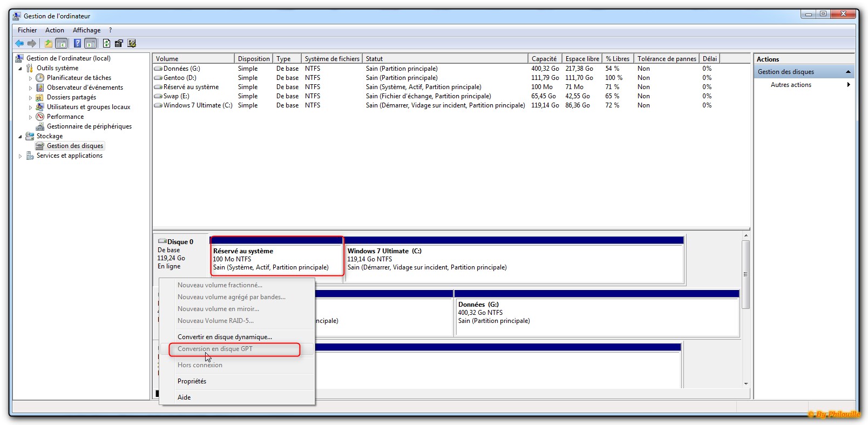Image resolution: width=868 pixels, height=425 pixels.
Task: Sort by the Capacité column header
Action: pos(544,59)
